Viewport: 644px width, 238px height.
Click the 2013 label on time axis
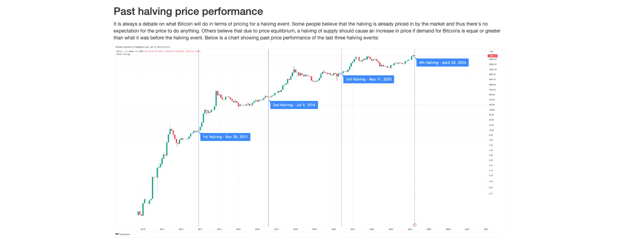pos(200,229)
